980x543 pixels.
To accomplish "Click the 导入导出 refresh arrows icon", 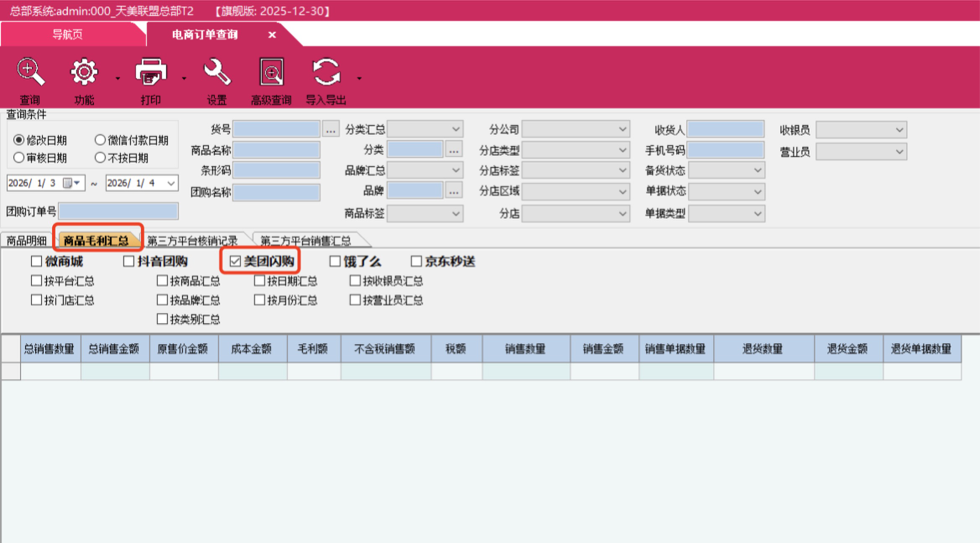I will 326,73.
